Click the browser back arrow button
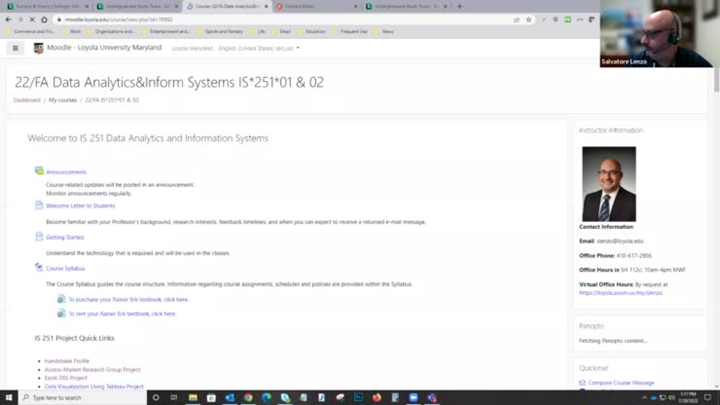720x405 pixels. point(9,19)
